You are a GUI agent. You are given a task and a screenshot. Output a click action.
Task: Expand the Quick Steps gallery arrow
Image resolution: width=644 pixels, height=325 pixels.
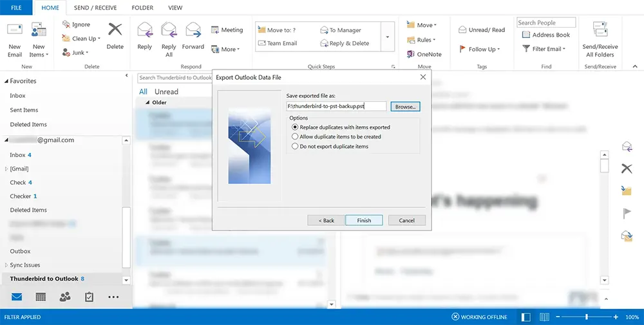point(387,37)
